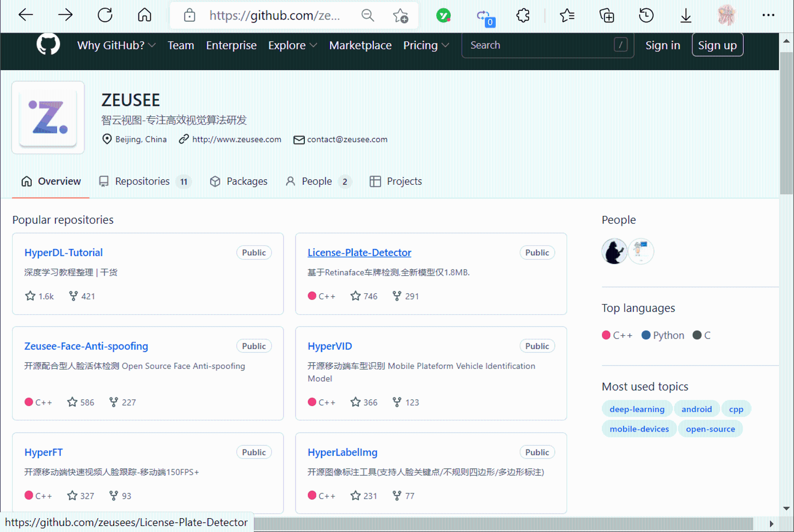
Task: Click Sign in
Action: point(663,45)
